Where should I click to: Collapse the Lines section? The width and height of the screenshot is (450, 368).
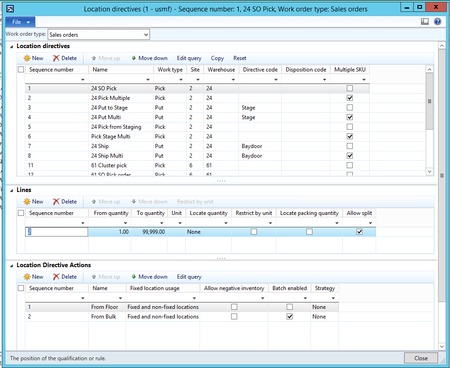click(x=12, y=190)
